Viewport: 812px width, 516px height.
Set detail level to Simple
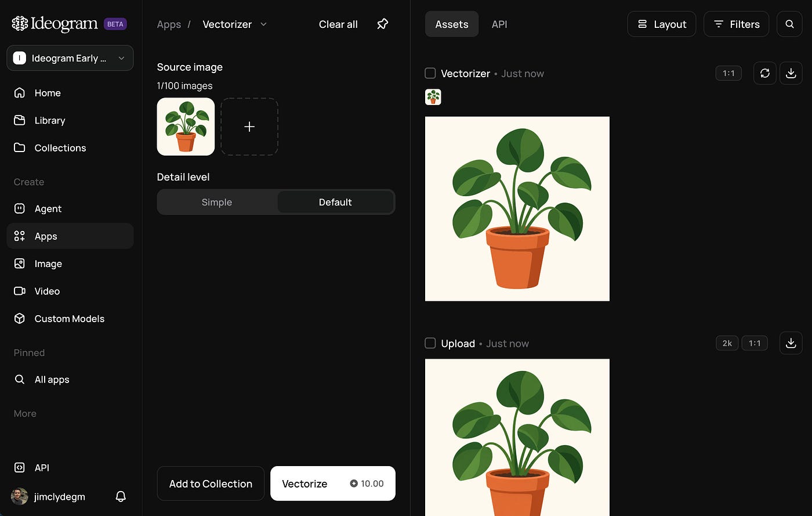point(217,202)
